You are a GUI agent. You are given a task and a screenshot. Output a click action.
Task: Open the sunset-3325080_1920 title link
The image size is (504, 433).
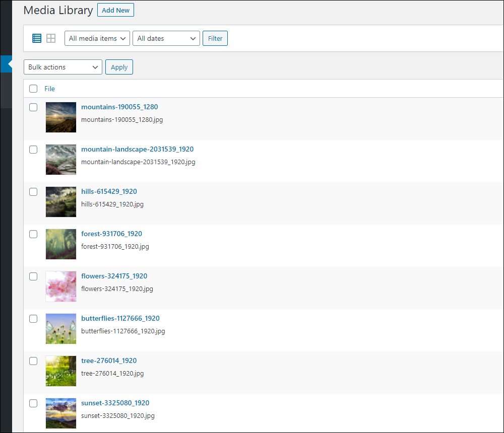115,403
